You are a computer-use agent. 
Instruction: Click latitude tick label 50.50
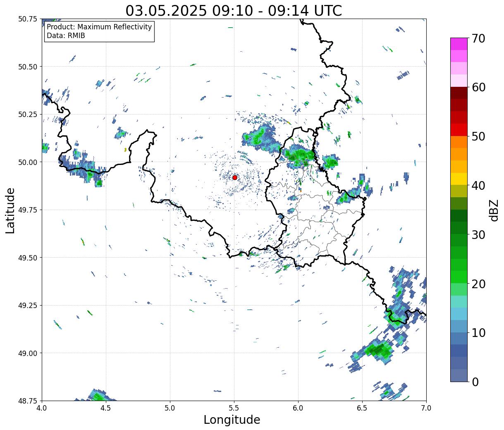(28, 67)
